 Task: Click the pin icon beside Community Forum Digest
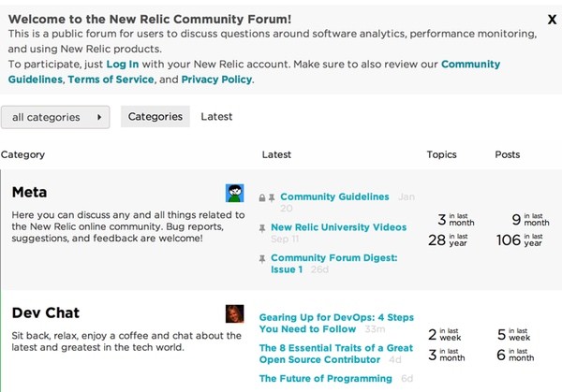pyautogui.click(x=262, y=259)
